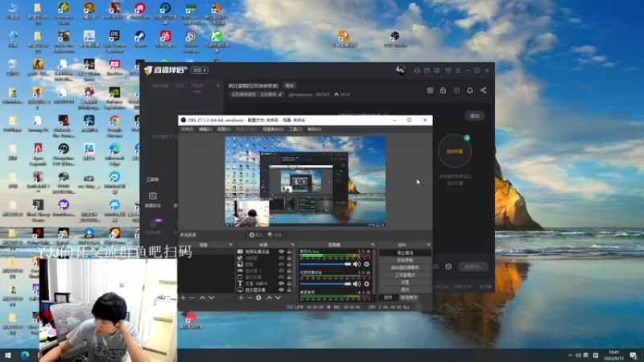Open the OBS Studio desktop shortcut

pos(395,39)
